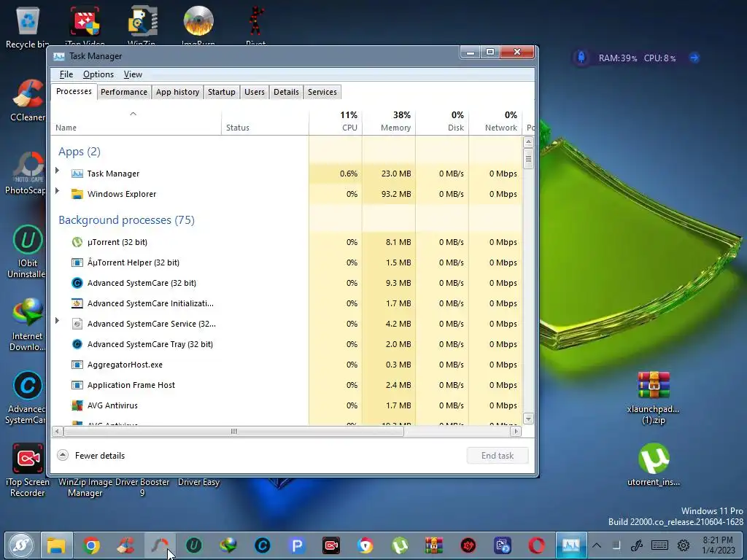Image resolution: width=747 pixels, height=560 pixels.
Task: Switch to the Details tab
Action: point(286,92)
